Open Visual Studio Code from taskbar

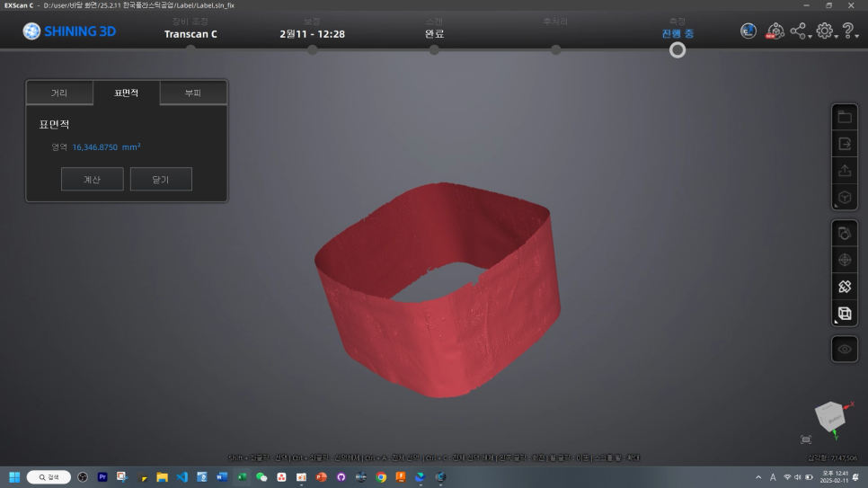(x=182, y=477)
